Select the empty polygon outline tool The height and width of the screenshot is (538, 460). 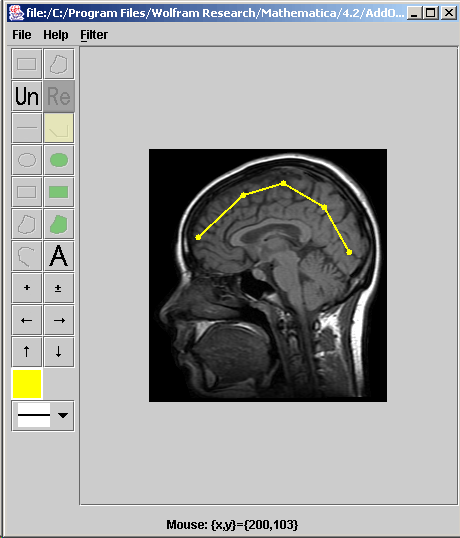27,224
